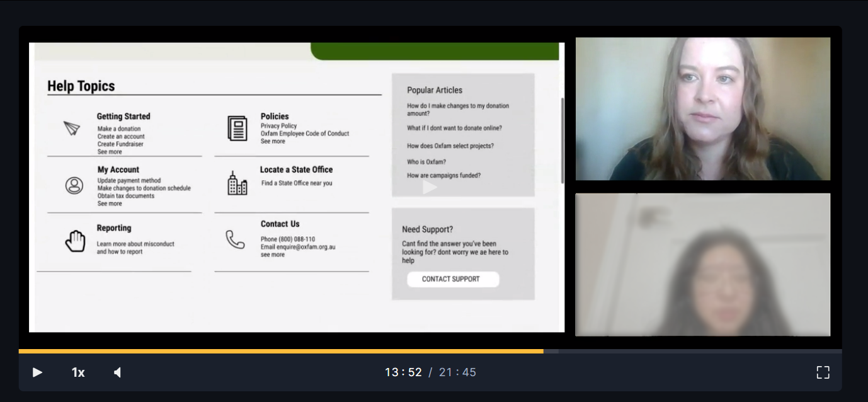
Task: Click 'Learn more about misconduct' text
Action: 135,244
